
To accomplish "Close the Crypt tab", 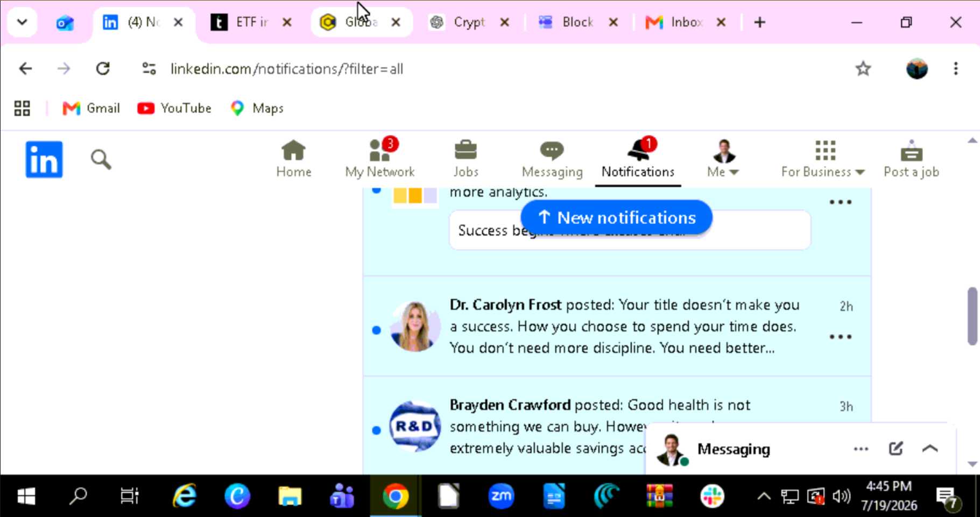I will (x=504, y=22).
